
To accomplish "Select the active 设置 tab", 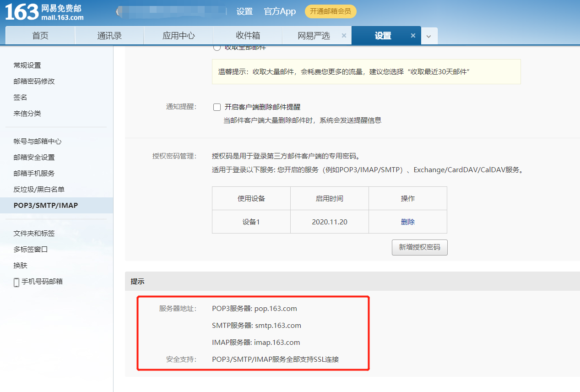I will [x=383, y=36].
